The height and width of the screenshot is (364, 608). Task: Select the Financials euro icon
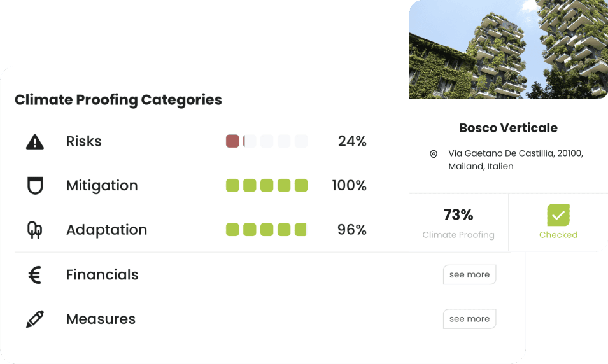[35, 275]
